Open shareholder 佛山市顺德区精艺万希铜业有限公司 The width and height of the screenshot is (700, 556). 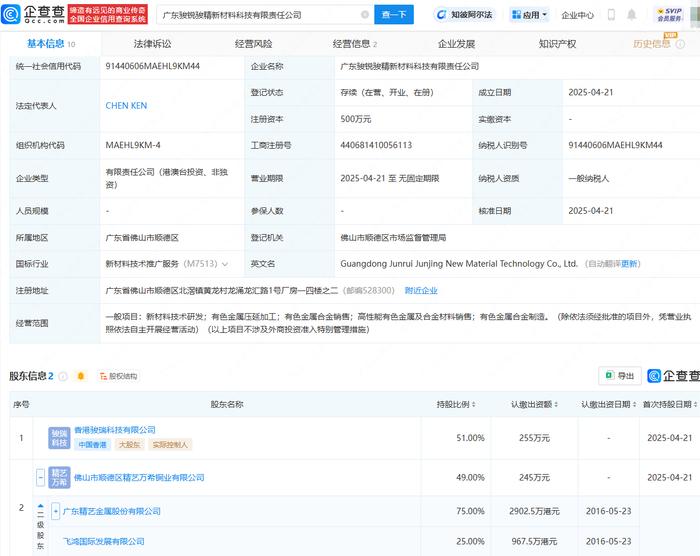[x=139, y=478]
